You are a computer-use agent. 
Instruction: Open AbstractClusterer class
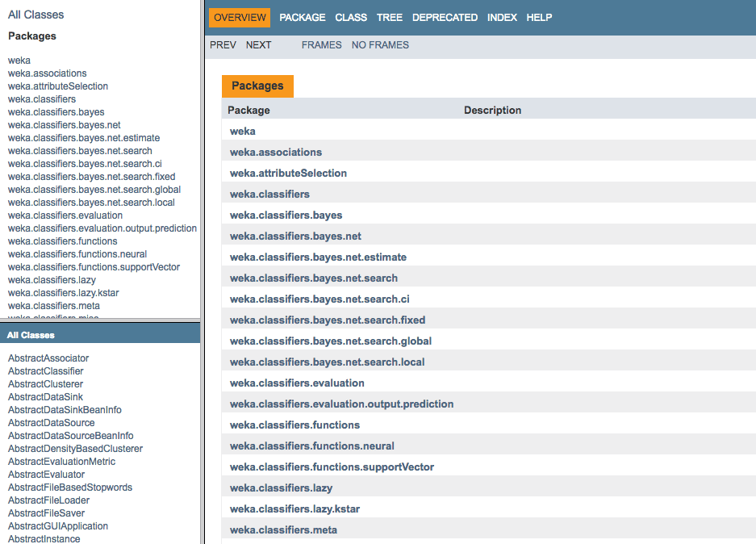click(x=45, y=384)
